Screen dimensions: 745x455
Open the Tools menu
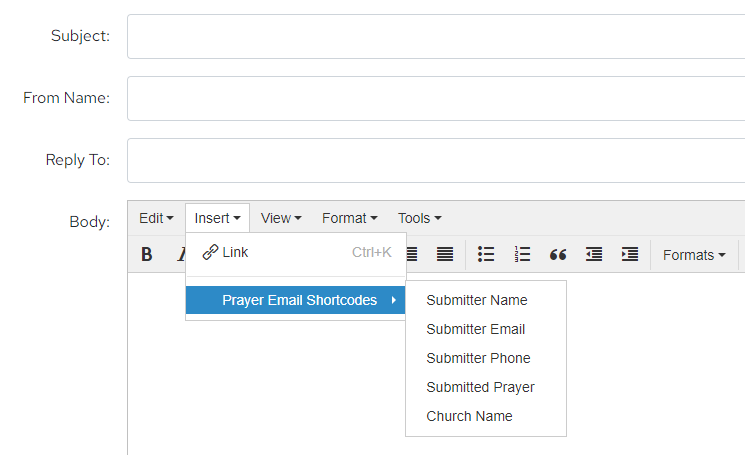[419, 218]
